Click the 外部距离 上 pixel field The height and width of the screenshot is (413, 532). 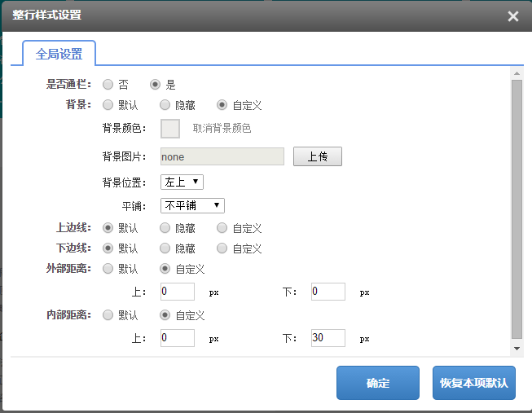[x=178, y=292]
